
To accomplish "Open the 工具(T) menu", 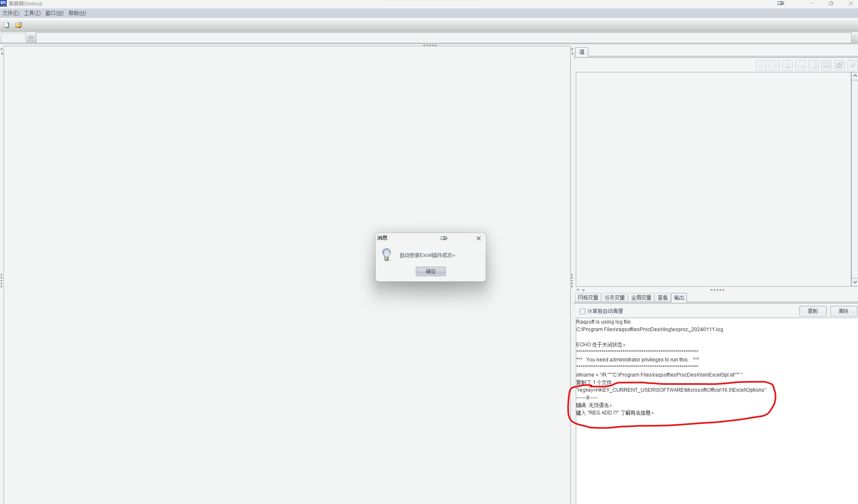I will click(32, 13).
